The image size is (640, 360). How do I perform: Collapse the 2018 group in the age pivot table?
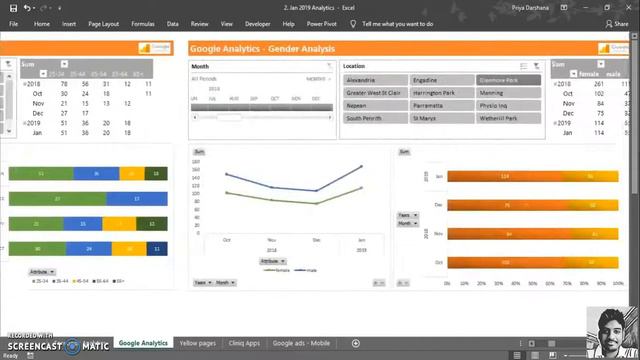pos(24,84)
